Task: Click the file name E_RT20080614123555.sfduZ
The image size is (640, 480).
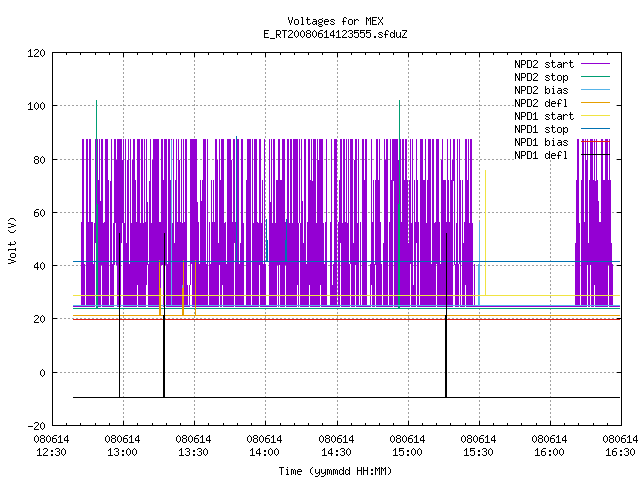Action: (x=335, y=34)
